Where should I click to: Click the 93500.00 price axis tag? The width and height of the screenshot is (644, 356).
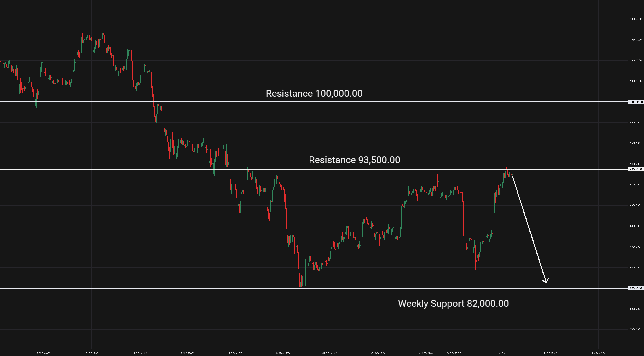[636, 169]
